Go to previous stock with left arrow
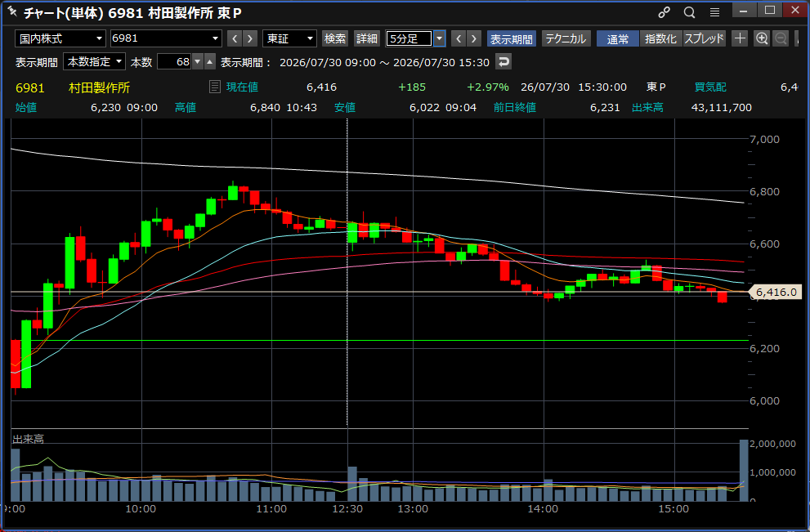The height and width of the screenshot is (532, 810). coord(235,38)
